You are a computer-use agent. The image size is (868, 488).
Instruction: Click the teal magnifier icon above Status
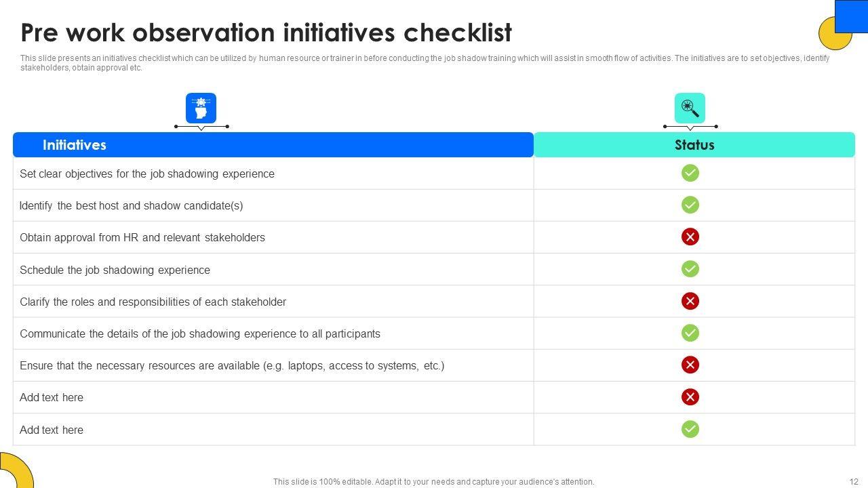click(690, 108)
